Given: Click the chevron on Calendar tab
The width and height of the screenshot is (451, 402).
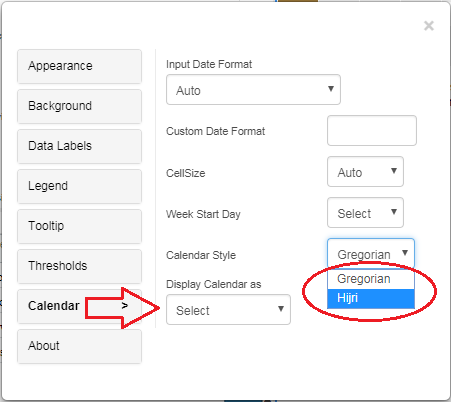Looking at the screenshot, I should [125, 306].
